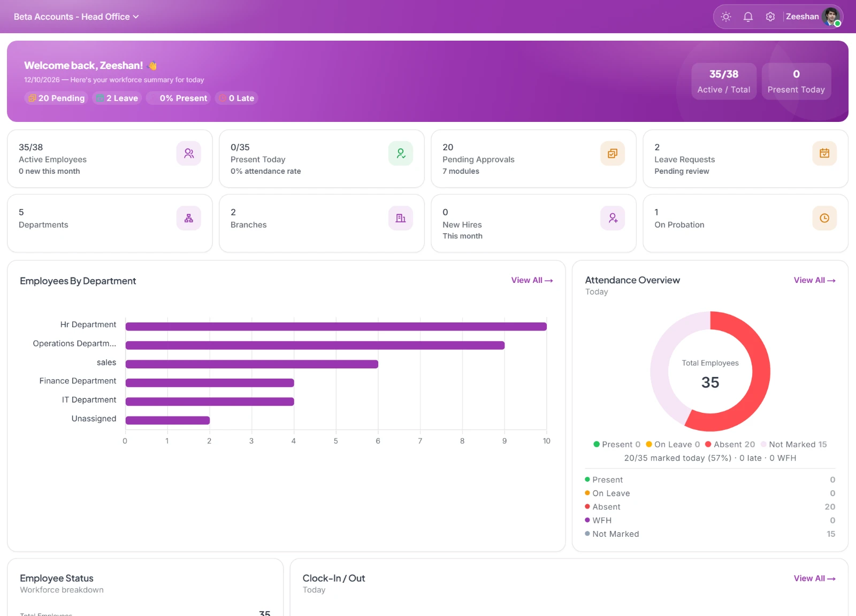856x616 pixels.
Task: Click the New Hires user-plus icon
Action: 613,218
